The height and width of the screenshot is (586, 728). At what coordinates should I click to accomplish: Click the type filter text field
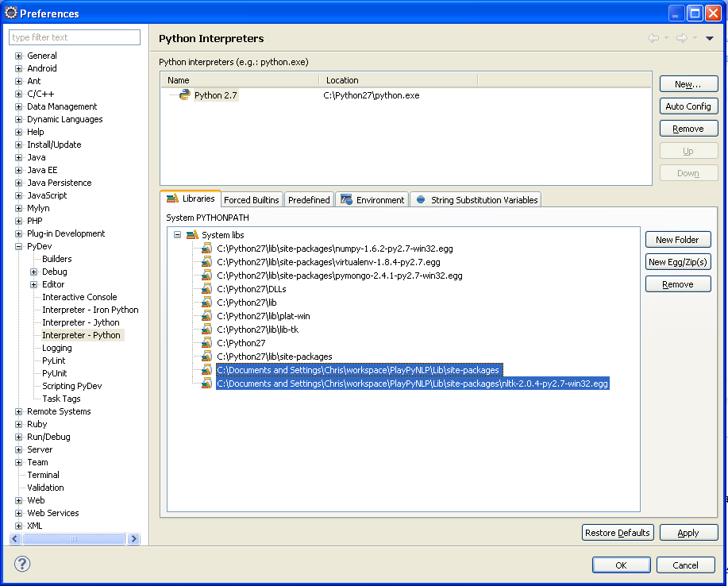pos(75,37)
